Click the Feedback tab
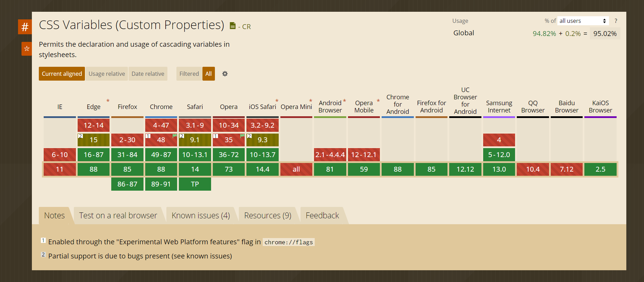Viewport: 644px width, 282px height. pyautogui.click(x=322, y=216)
